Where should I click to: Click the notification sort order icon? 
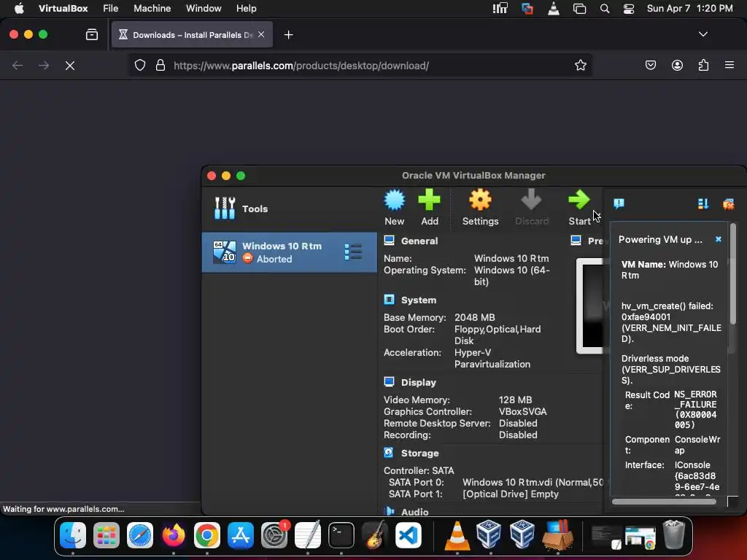pos(703,204)
